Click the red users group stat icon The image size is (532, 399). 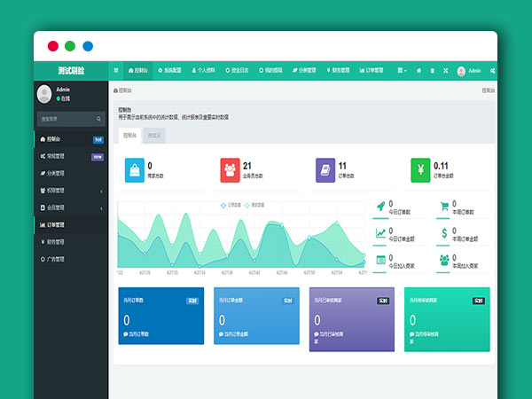click(230, 169)
